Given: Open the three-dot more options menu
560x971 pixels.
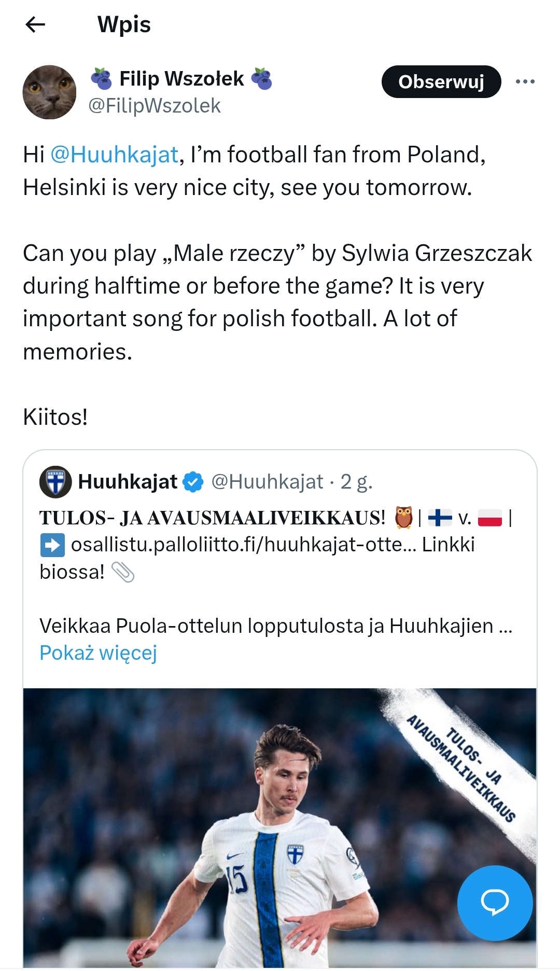Looking at the screenshot, I should [x=525, y=81].
